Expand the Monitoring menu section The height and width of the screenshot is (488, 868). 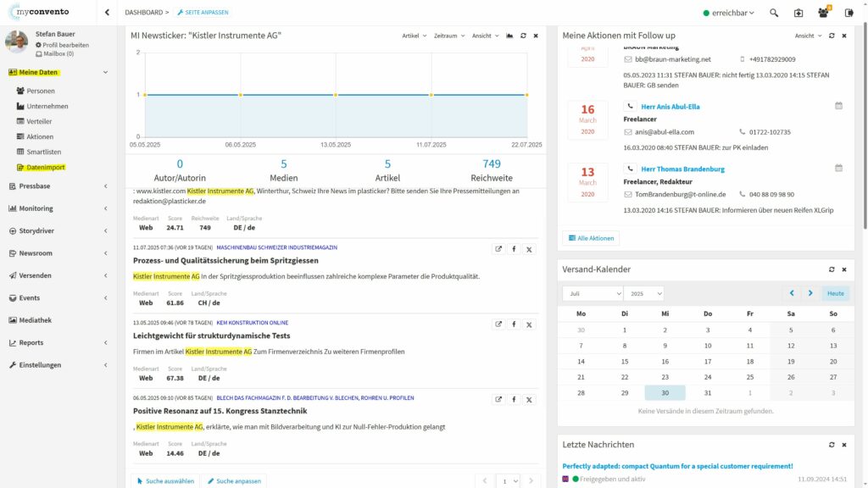[x=58, y=208]
